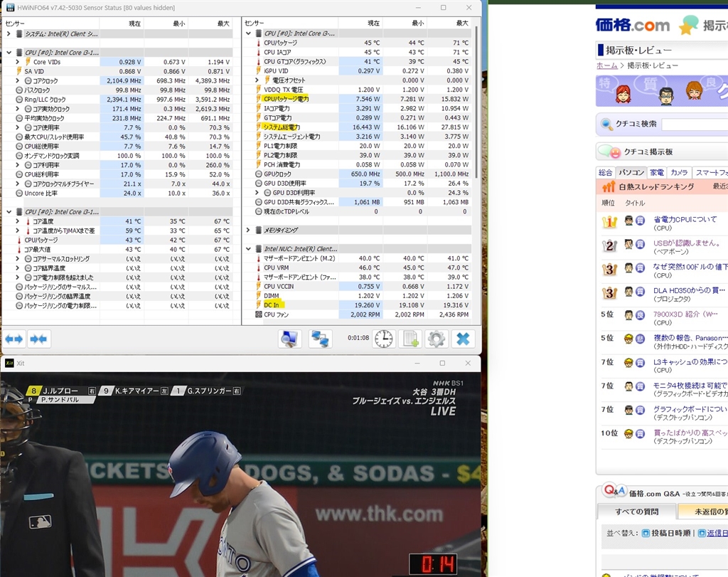728x577 pixels.
Task: Click the bar chart icon beside 白熱スレッドランキング
Action: [609, 186]
